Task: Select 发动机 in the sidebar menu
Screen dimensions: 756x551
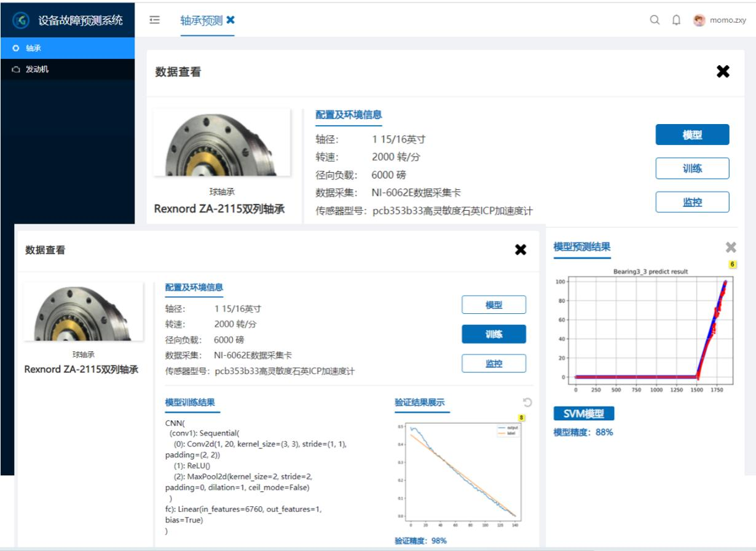Action: [37, 69]
